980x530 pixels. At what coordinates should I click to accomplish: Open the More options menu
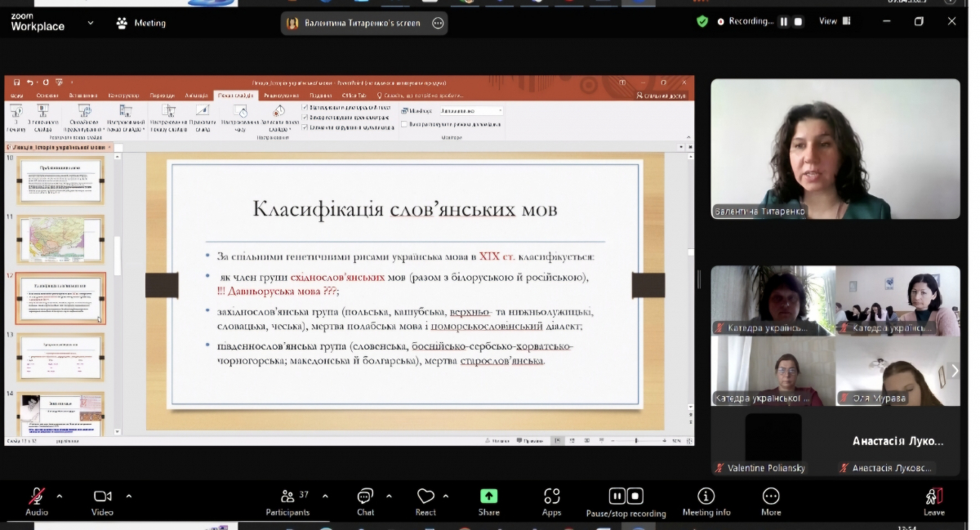pos(771,501)
